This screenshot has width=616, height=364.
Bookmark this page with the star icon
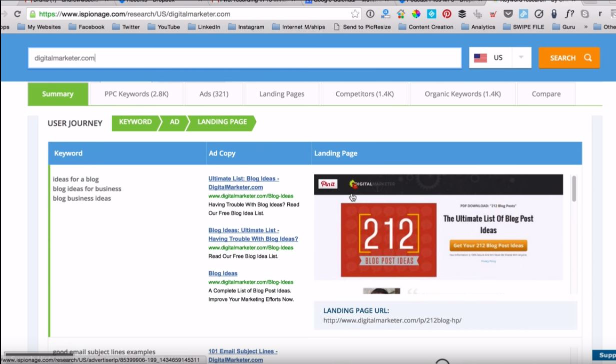355,14
